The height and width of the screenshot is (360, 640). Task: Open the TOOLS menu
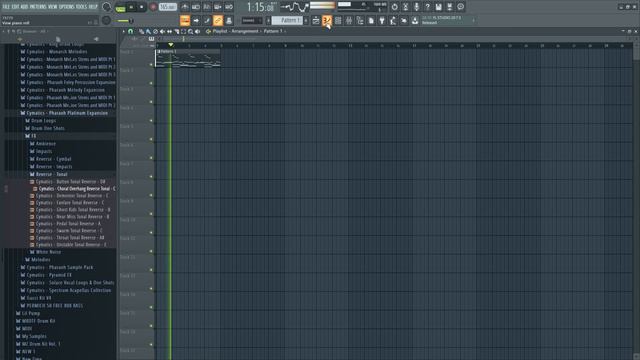point(81,7)
